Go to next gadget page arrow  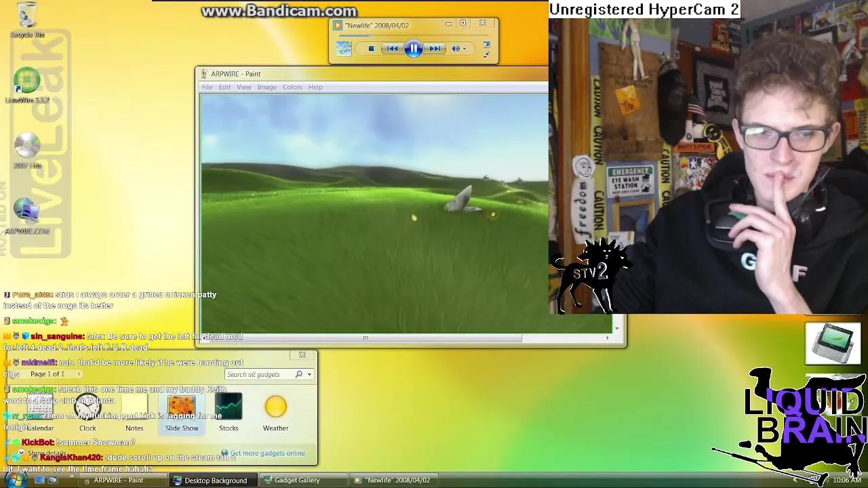[x=79, y=374]
